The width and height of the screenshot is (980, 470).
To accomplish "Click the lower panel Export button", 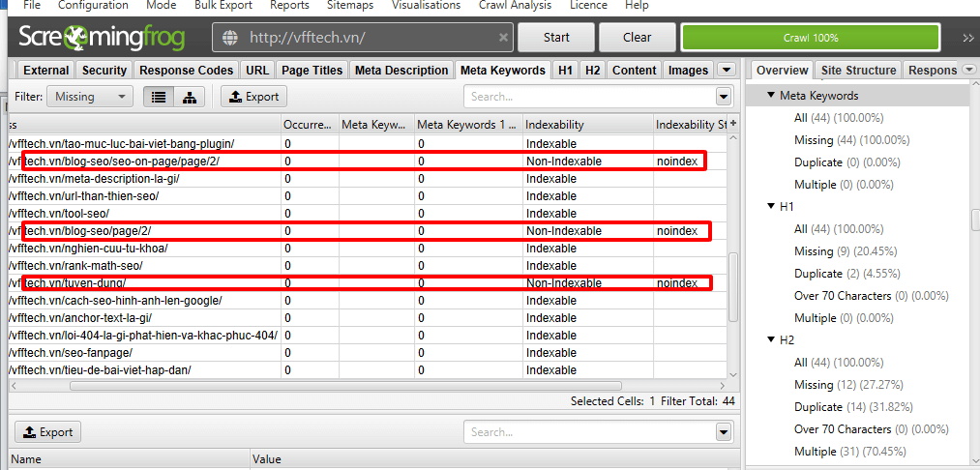I will click(47, 432).
